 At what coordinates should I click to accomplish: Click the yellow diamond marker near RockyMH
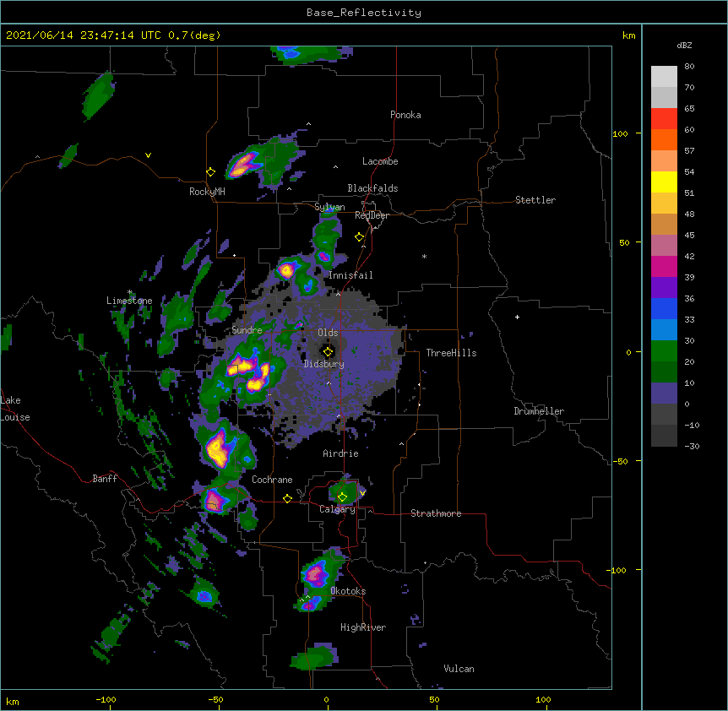pos(210,172)
